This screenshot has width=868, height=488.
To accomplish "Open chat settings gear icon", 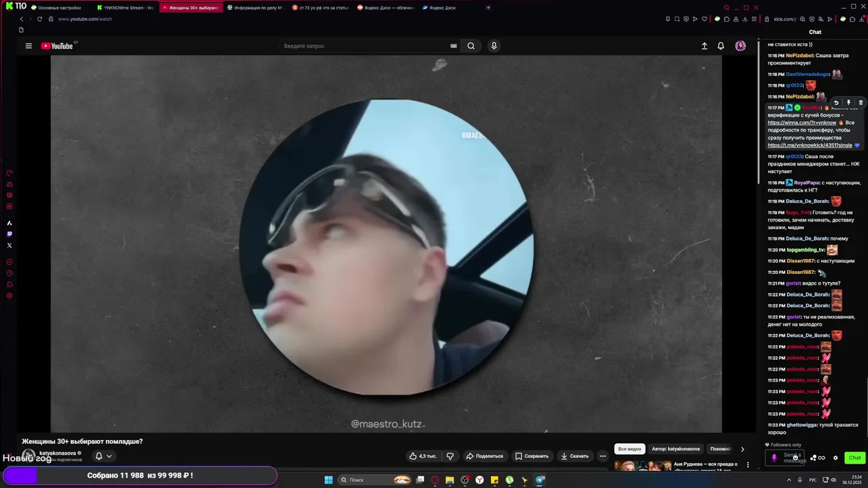I will click(835, 457).
